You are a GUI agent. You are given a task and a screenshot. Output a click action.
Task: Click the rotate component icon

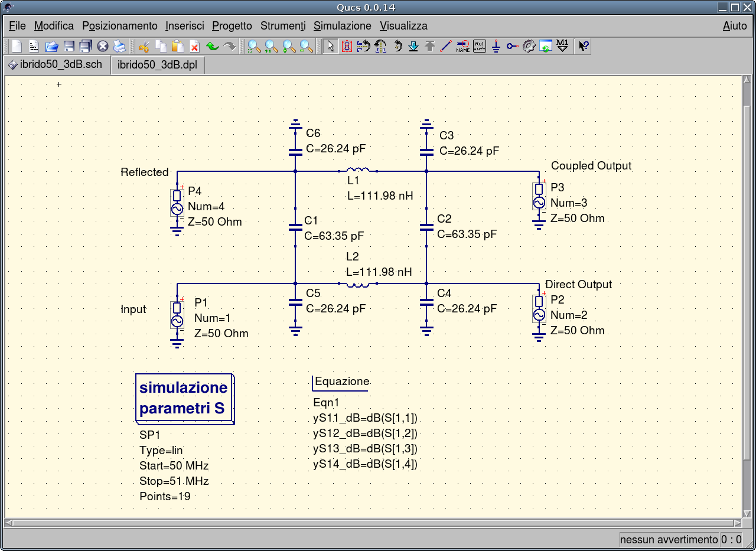tap(397, 46)
